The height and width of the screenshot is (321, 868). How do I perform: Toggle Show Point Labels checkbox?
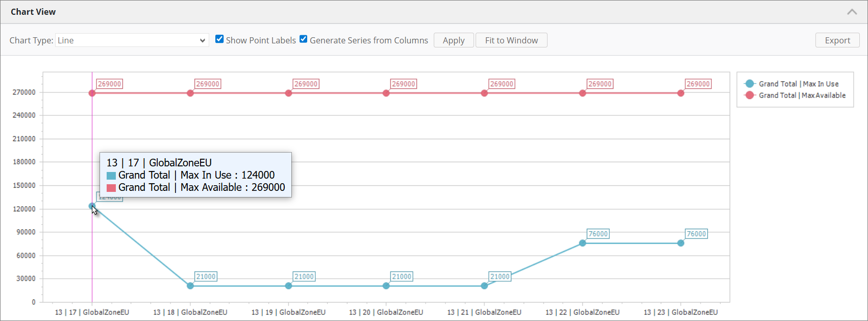[219, 39]
